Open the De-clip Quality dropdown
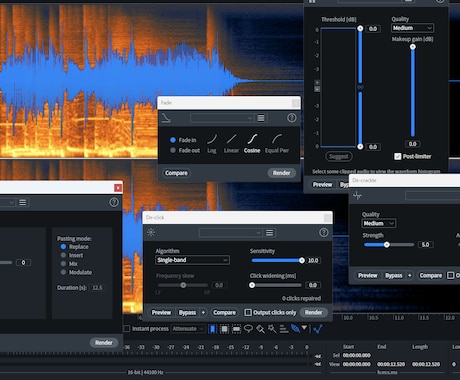This screenshot has width=460, height=380. pos(412,28)
